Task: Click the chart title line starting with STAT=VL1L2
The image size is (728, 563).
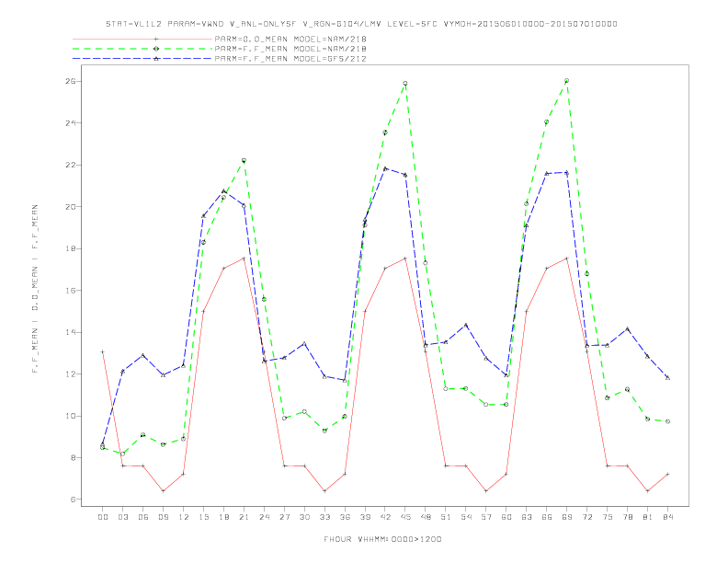Action: (361, 24)
